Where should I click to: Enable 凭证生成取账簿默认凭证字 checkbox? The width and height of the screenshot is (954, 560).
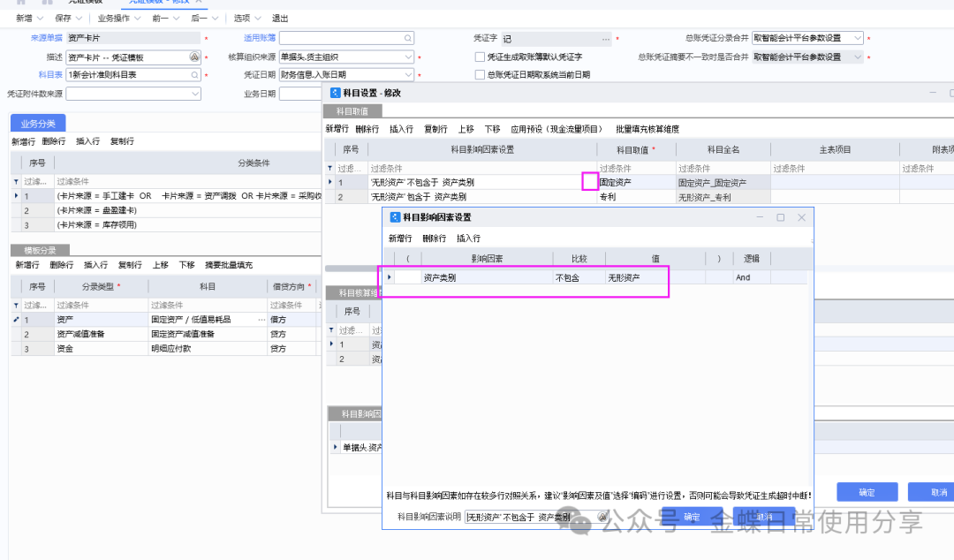(480, 57)
